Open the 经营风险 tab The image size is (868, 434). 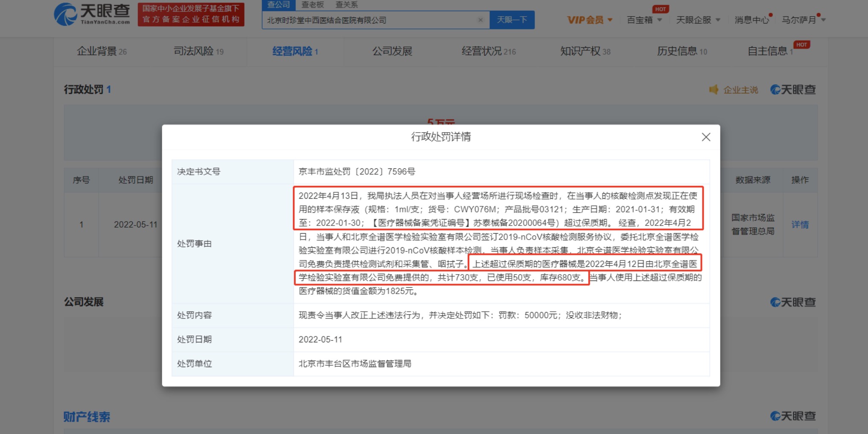[x=295, y=52]
